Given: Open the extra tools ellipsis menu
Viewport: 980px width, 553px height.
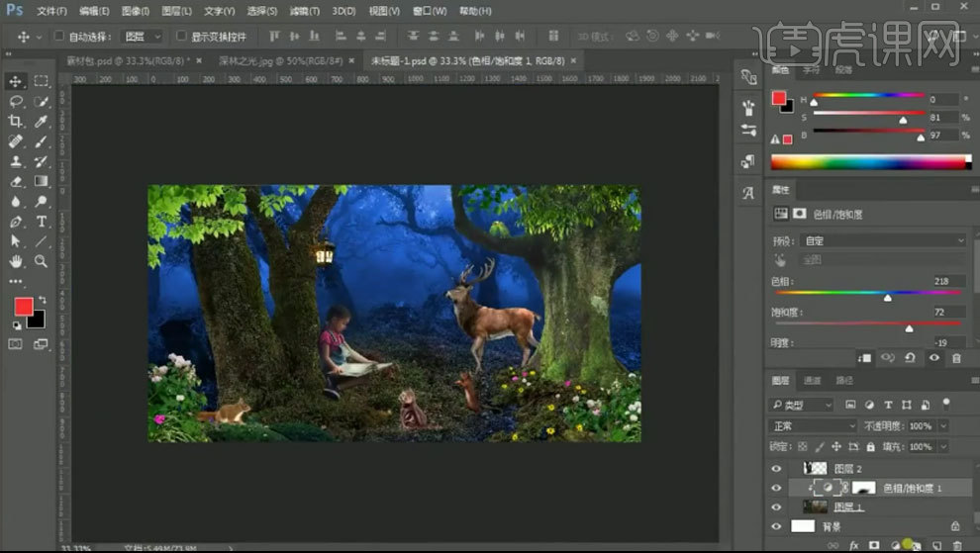Looking at the screenshot, I should pos(16,281).
